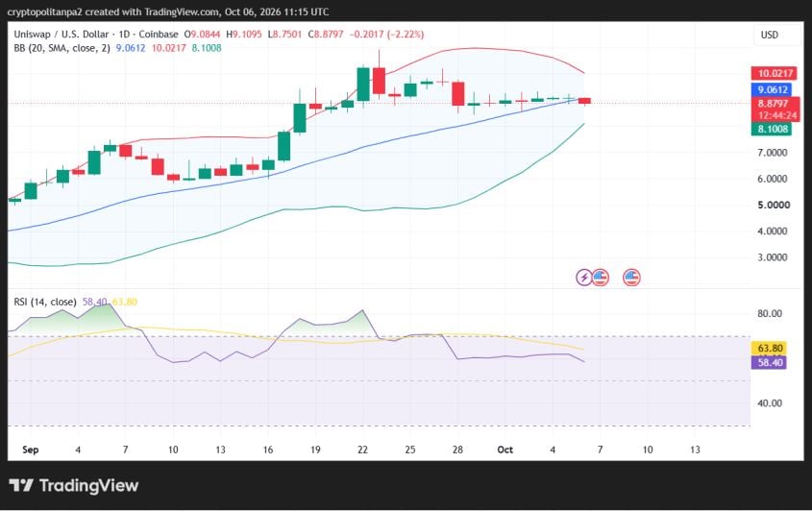
Task: Click the 19 date-axis label
Action: click(315, 450)
